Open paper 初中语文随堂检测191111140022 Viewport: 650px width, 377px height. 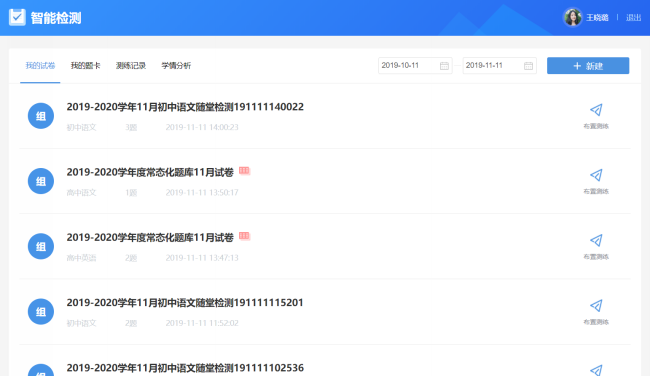tap(185, 107)
